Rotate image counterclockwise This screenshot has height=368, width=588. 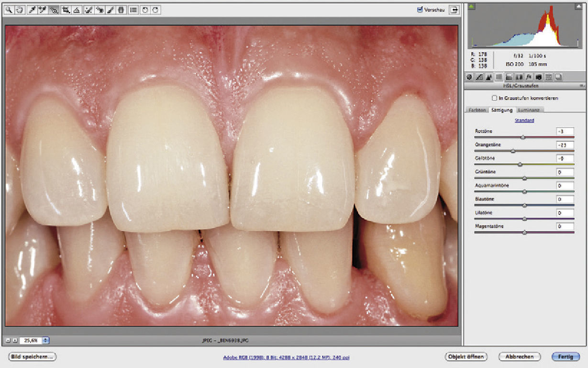(x=145, y=10)
